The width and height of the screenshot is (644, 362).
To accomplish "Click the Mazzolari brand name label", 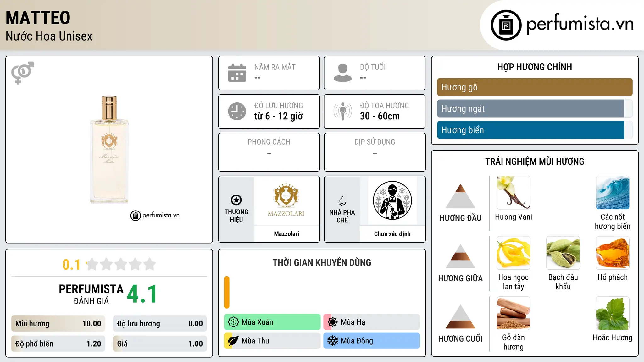I will click(286, 234).
